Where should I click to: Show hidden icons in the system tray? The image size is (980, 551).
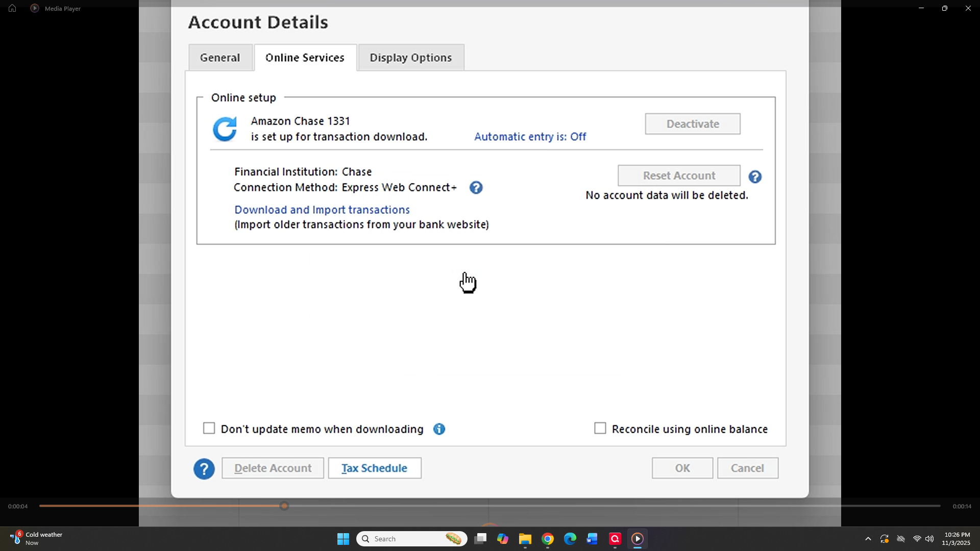[x=868, y=538]
